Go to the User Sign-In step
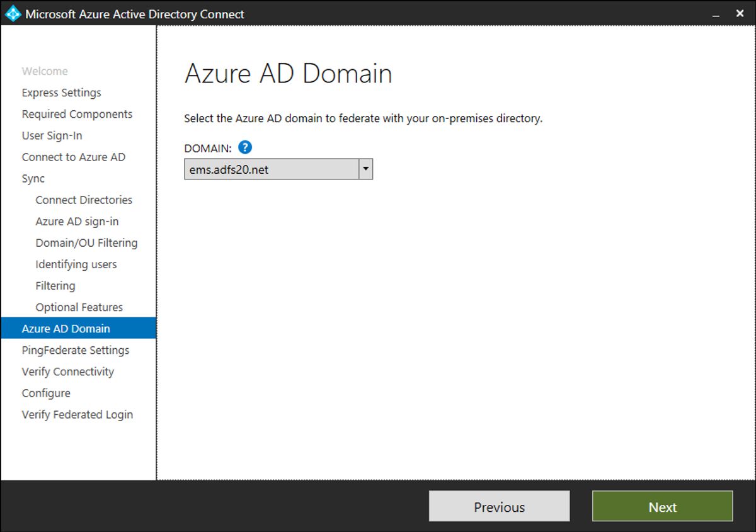Viewport: 756px width, 532px height. 52,135
